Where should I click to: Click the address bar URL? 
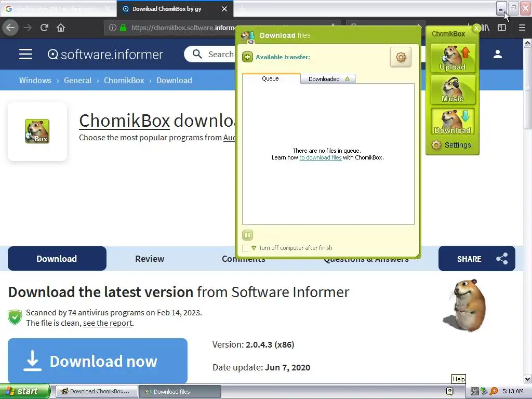[x=182, y=28]
